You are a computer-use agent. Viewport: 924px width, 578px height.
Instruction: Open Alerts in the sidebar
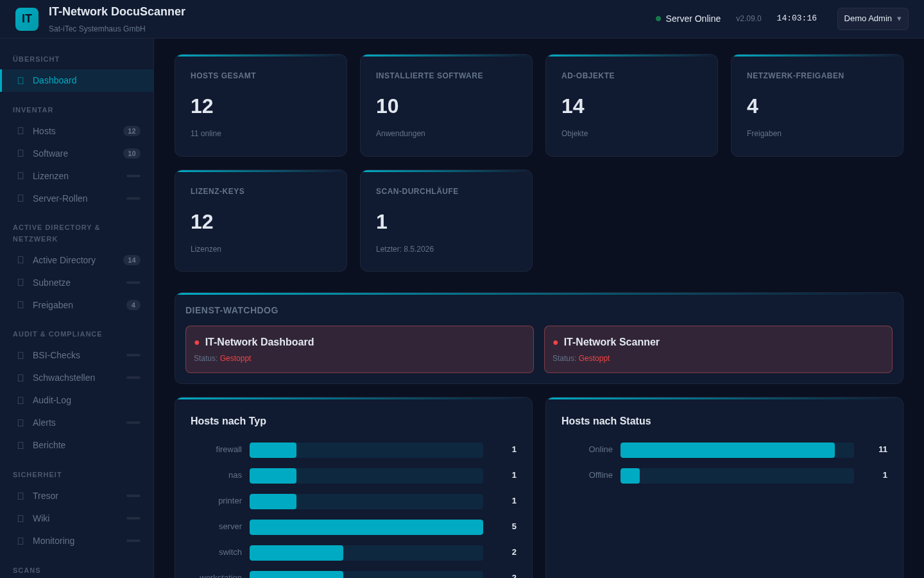(x=77, y=423)
